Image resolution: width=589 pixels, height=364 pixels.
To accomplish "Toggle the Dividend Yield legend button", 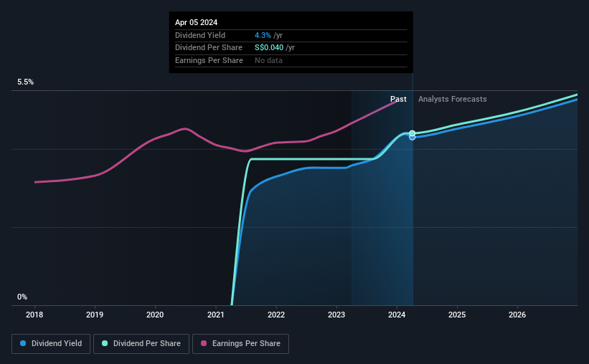I will tap(51, 344).
